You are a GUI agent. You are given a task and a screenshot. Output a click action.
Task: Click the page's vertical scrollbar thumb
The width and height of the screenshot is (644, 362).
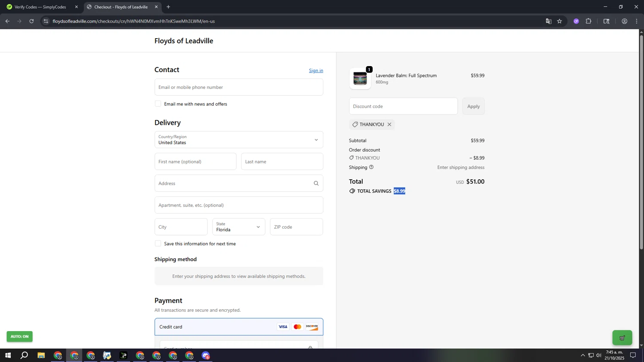pos(641,142)
